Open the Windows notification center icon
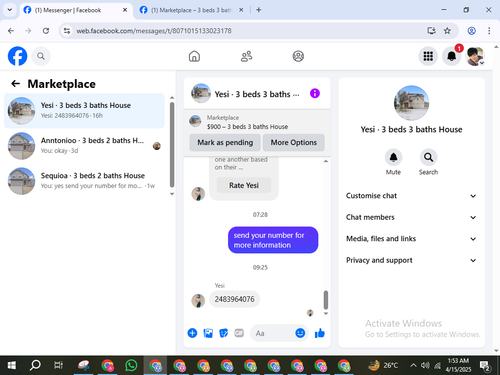This screenshot has width=500, height=375. click(x=484, y=366)
